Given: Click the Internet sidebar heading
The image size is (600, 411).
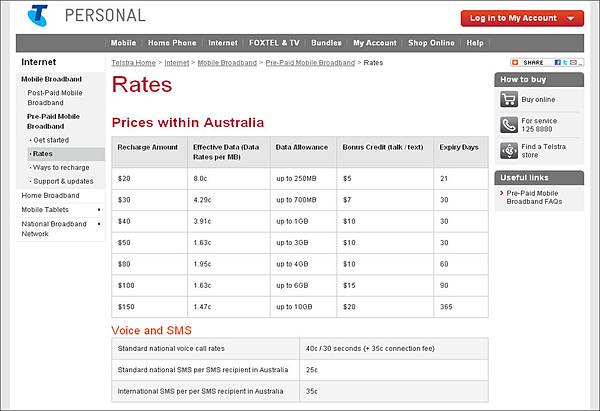Looking at the screenshot, I should tap(39, 62).
